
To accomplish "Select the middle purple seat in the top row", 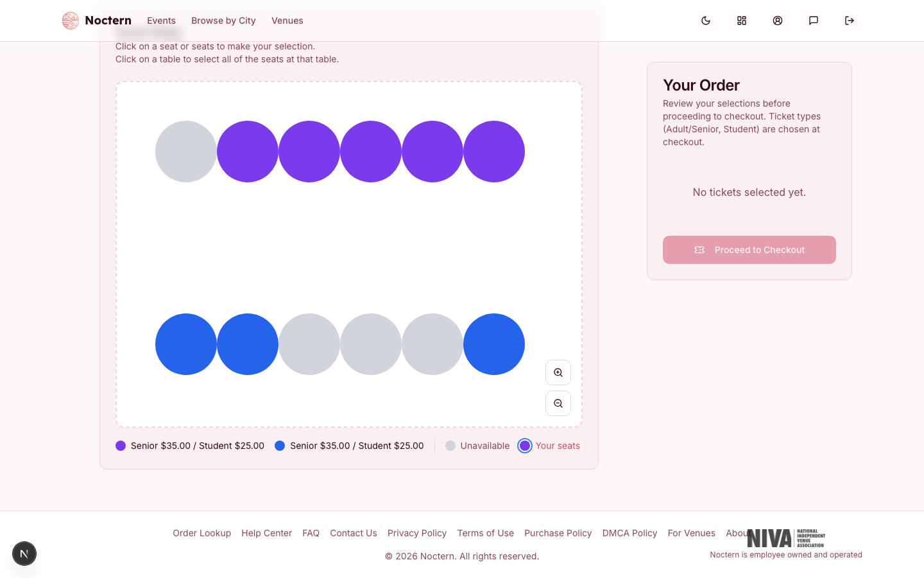I will pos(371,152).
